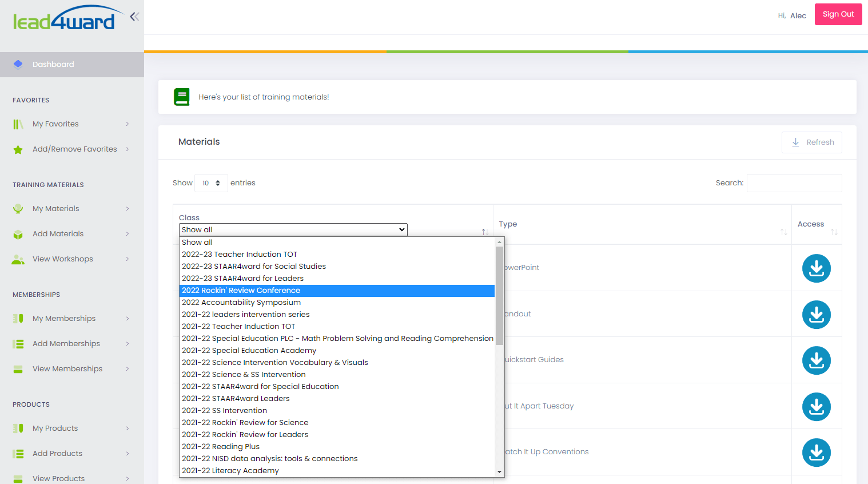Sort by the Class column arrows

485,232
